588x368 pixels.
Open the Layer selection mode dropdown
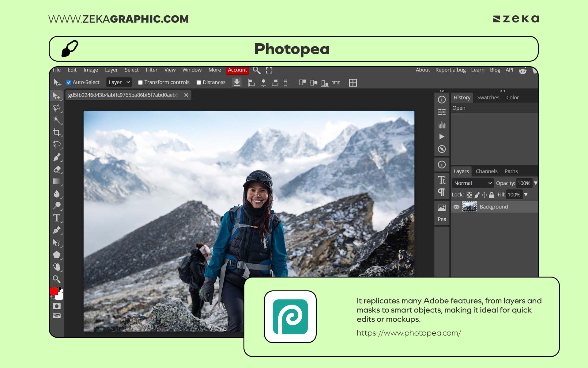click(119, 82)
